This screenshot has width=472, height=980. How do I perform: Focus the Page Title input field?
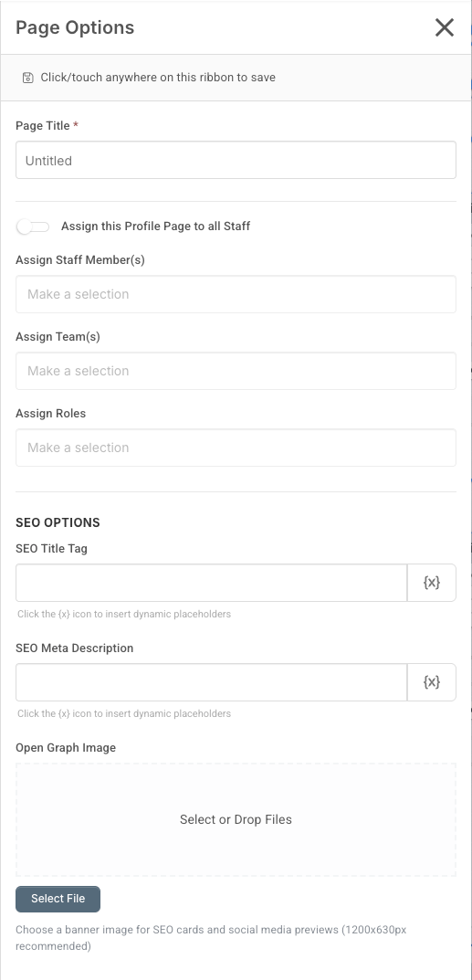pyautogui.click(x=236, y=160)
